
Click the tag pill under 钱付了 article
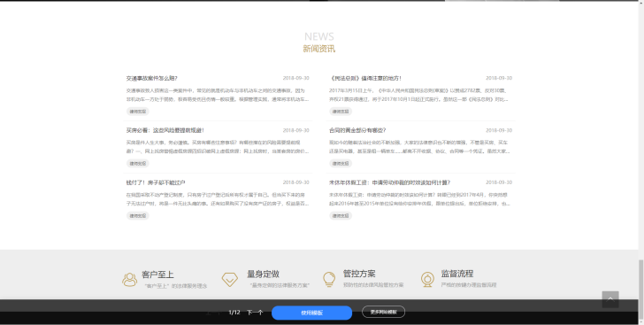click(138, 215)
